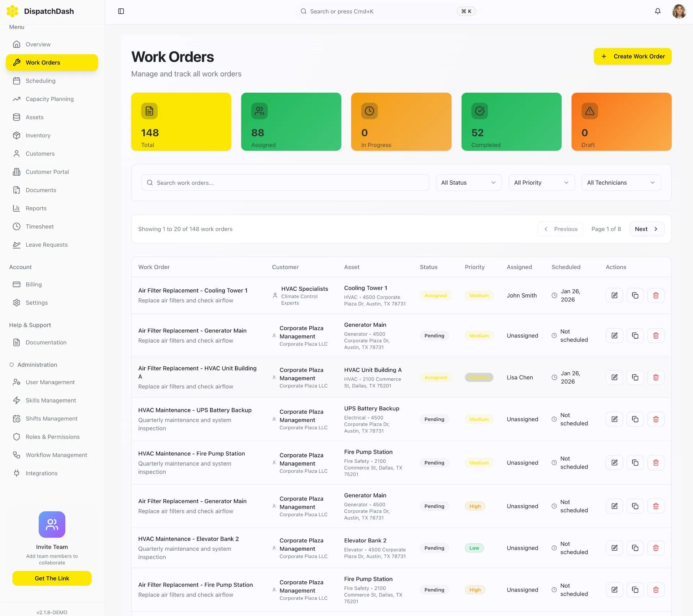Toggle the sidebar collapse icon
Screen dimensions: 693x616
tap(121, 11)
